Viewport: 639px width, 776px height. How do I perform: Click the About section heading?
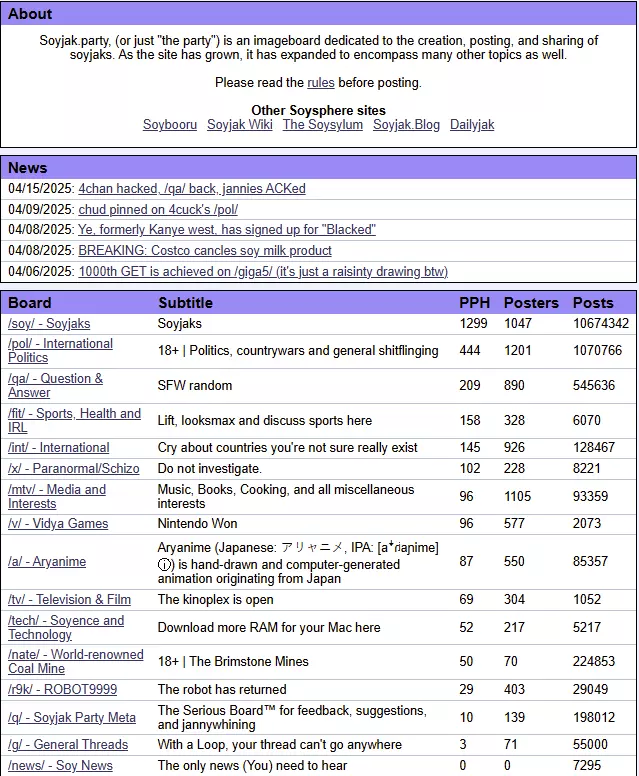(x=30, y=14)
